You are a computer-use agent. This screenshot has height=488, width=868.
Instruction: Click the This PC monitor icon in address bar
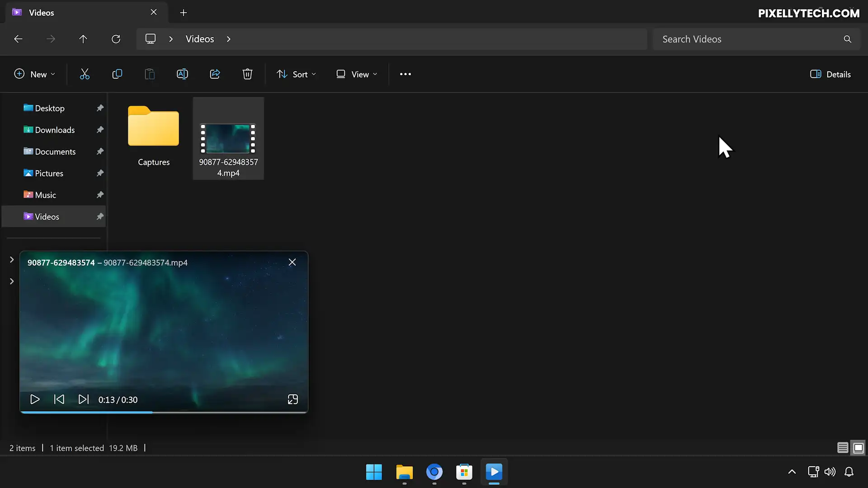(x=151, y=39)
